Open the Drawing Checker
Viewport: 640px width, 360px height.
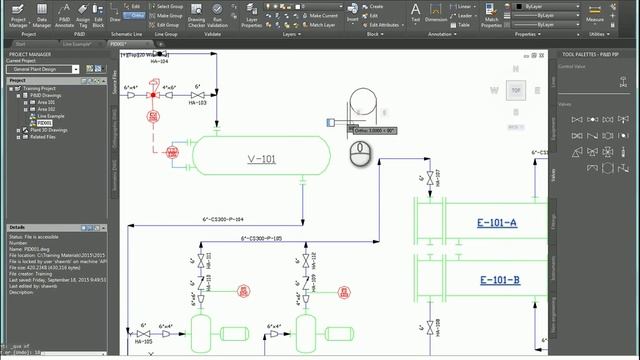(196, 16)
